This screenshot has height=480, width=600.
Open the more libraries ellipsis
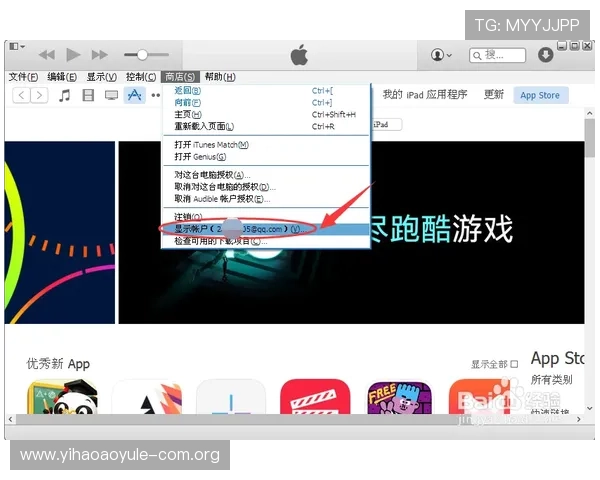155,95
